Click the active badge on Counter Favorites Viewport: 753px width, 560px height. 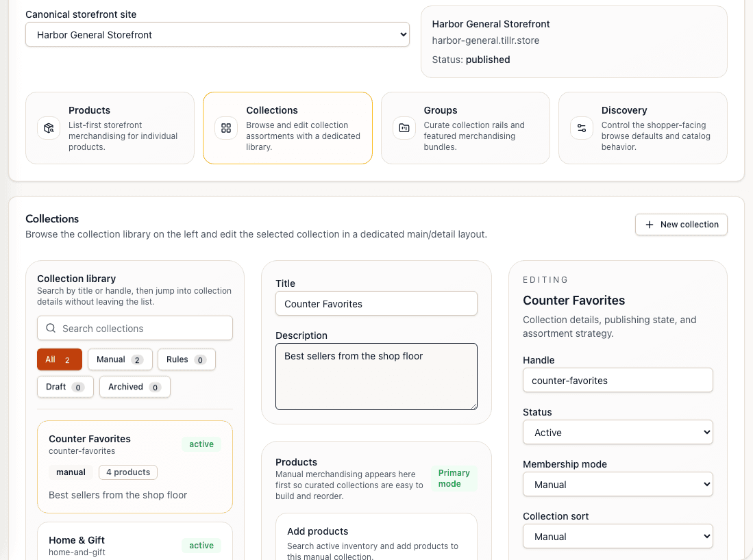[201, 444]
